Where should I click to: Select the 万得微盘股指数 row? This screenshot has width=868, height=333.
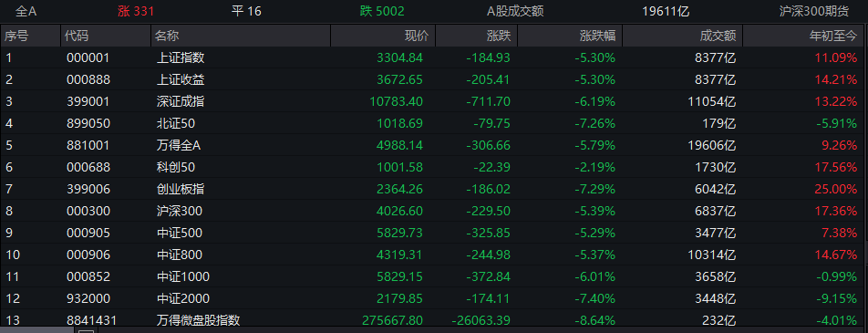pos(434,320)
